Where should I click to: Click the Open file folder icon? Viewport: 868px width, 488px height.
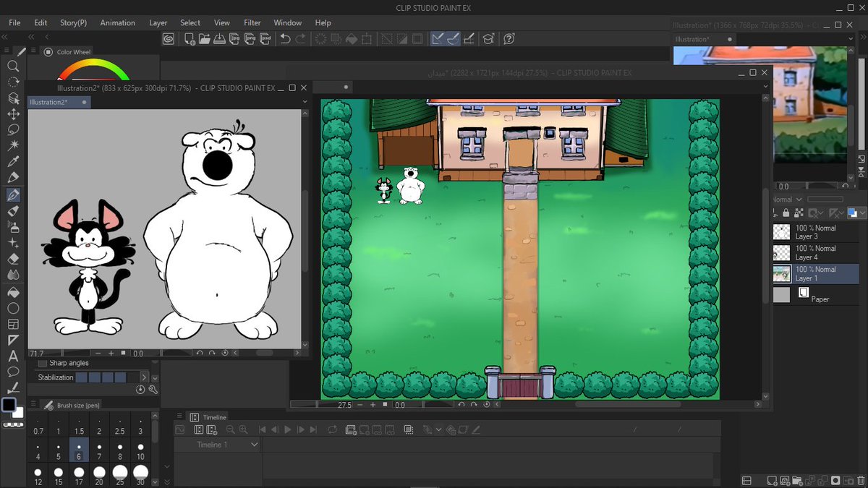pos(205,39)
